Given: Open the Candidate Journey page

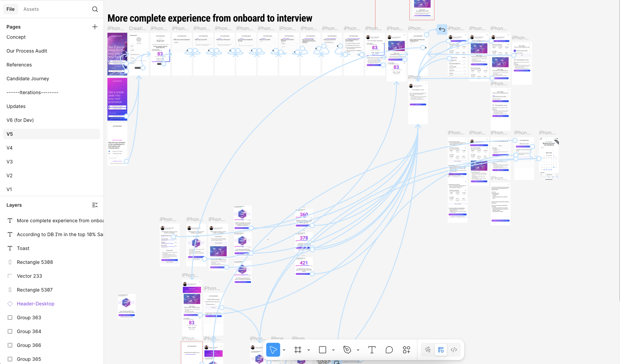Looking at the screenshot, I should point(28,79).
